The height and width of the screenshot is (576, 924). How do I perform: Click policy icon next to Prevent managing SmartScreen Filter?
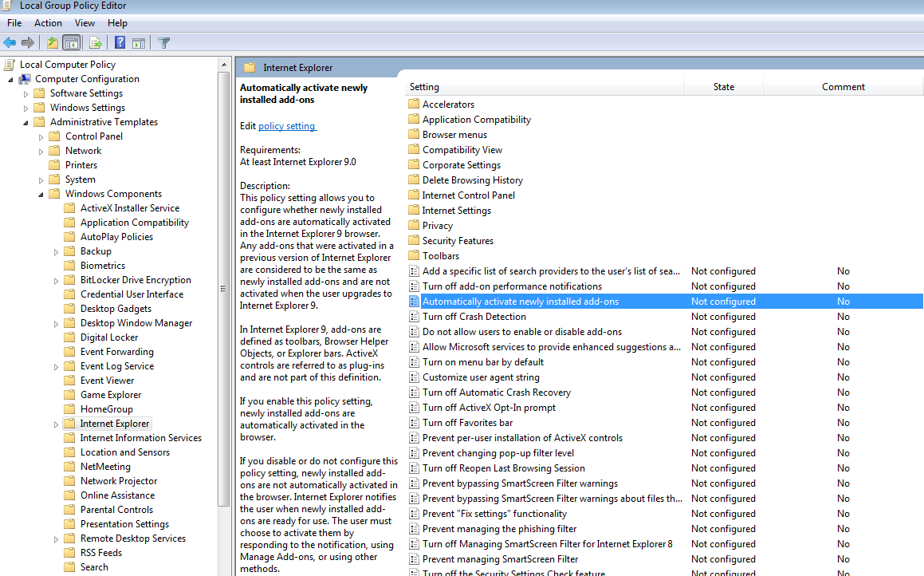click(414, 559)
